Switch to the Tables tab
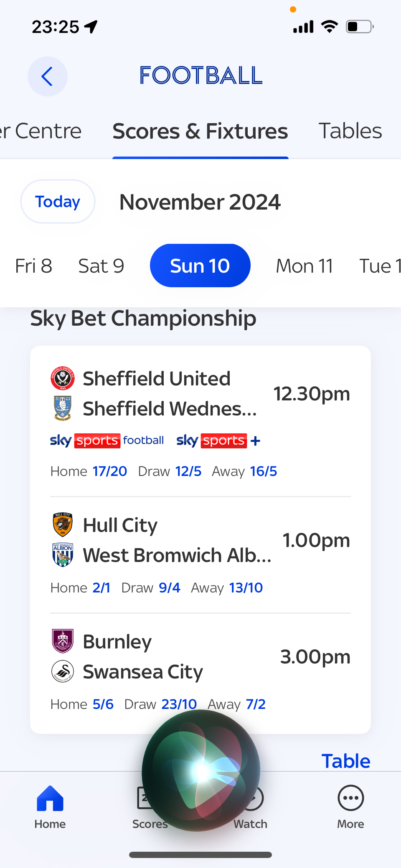The image size is (401, 868). click(350, 131)
